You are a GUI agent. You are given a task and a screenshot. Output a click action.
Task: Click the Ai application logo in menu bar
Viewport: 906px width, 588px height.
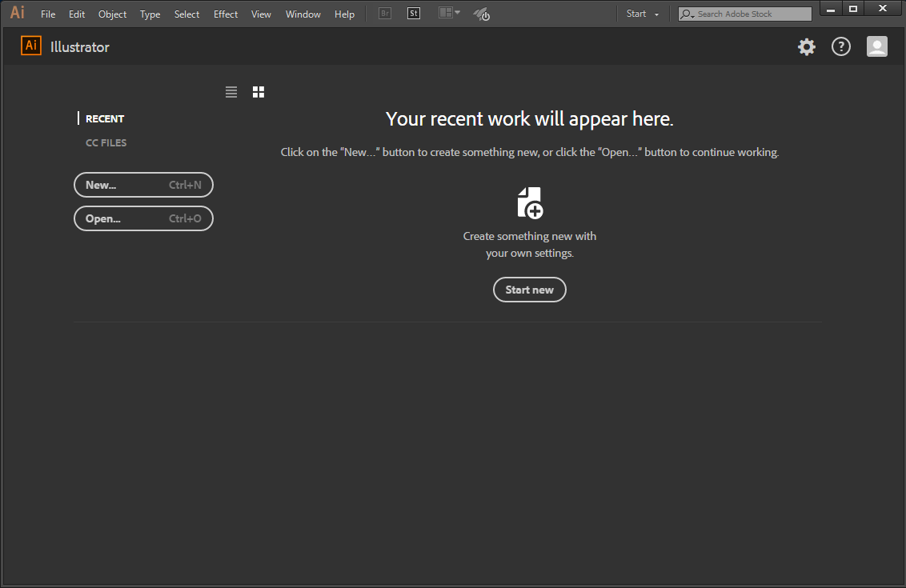point(18,13)
